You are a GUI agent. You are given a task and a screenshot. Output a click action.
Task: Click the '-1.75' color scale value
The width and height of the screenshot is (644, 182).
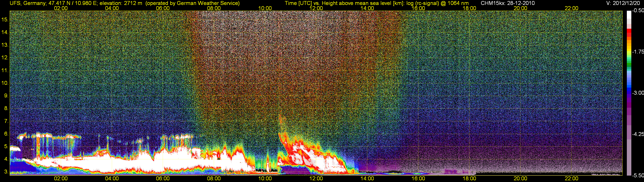click(x=638, y=52)
